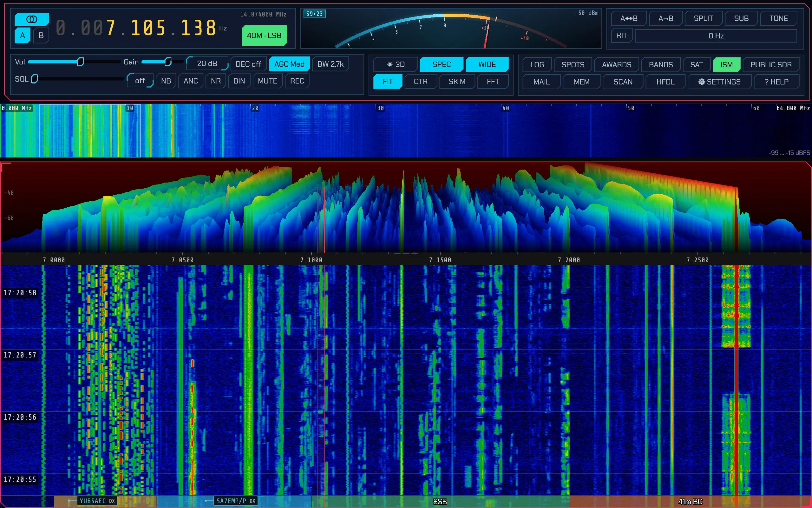Copy VFO A to B
The width and height of the screenshot is (812, 508).
click(666, 18)
